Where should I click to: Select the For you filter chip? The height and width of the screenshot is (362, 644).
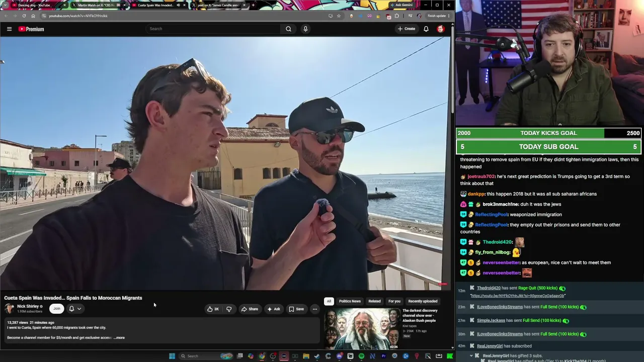[x=394, y=301]
